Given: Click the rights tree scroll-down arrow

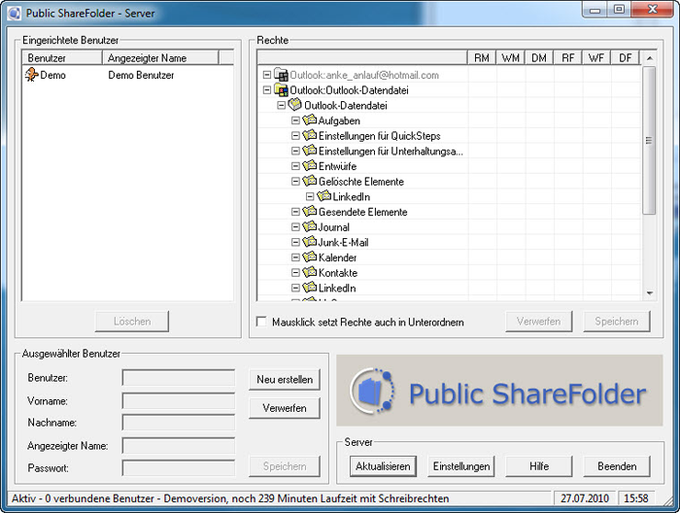Looking at the screenshot, I should [x=649, y=294].
